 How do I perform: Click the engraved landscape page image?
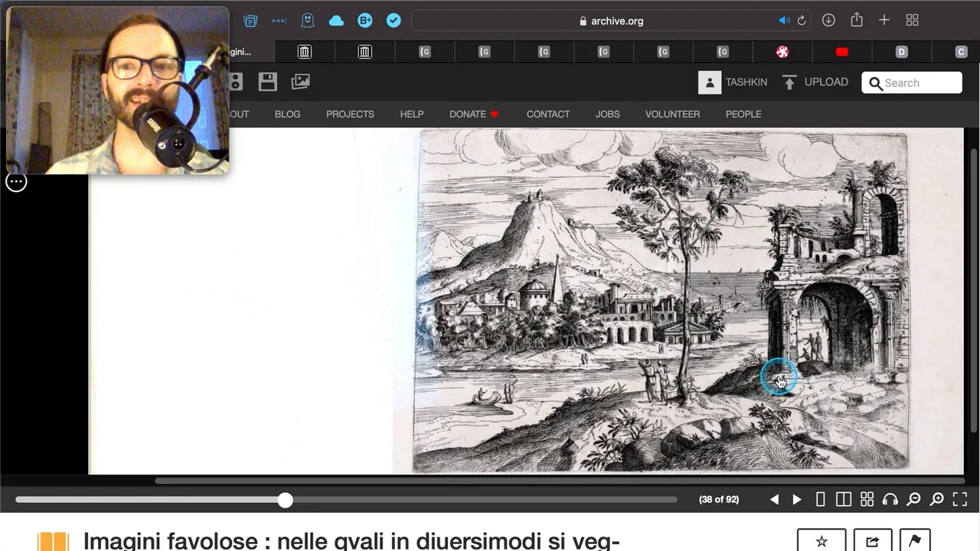pyautogui.click(x=661, y=301)
